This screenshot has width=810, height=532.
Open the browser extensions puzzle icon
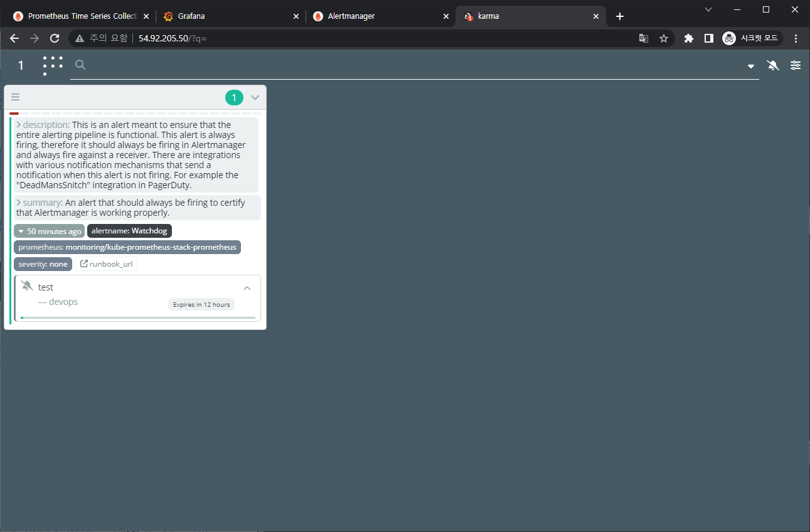click(689, 38)
